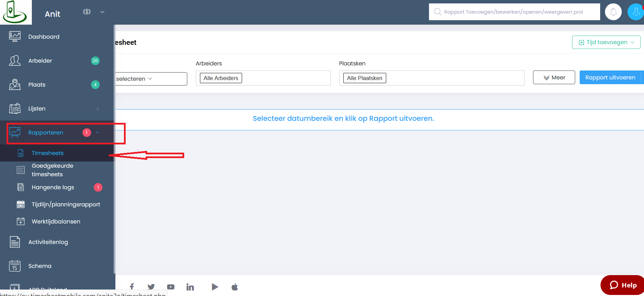The image size is (644, 296).
Task: Open the account dropdown next to Anit
Action: (102, 12)
